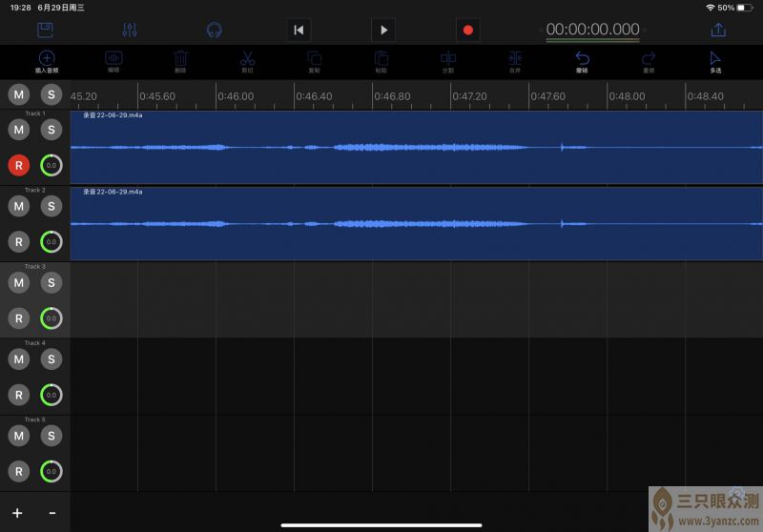Tap the headphones monitoring icon
Screen dimensions: 763x532
coord(214,31)
